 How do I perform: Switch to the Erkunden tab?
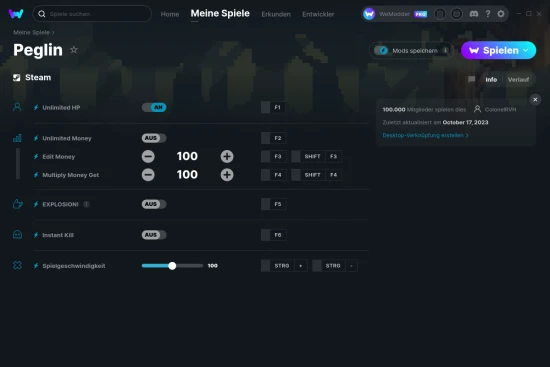[276, 14]
